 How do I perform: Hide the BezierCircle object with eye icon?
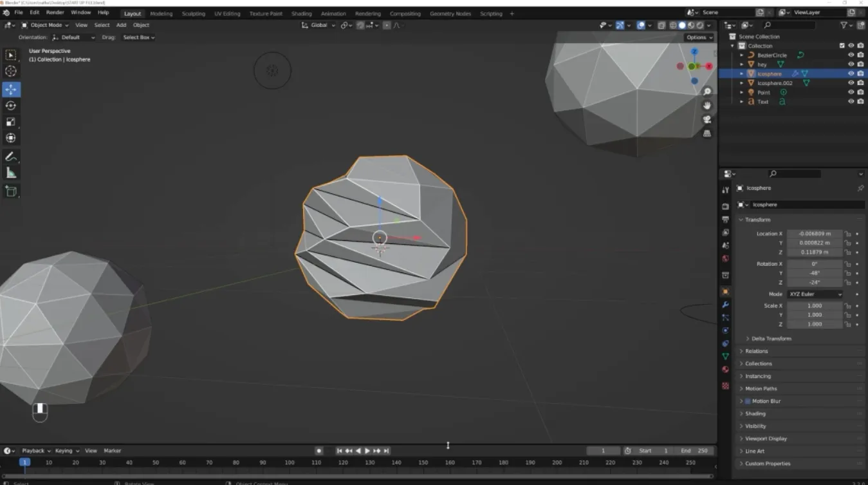[x=851, y=55]
